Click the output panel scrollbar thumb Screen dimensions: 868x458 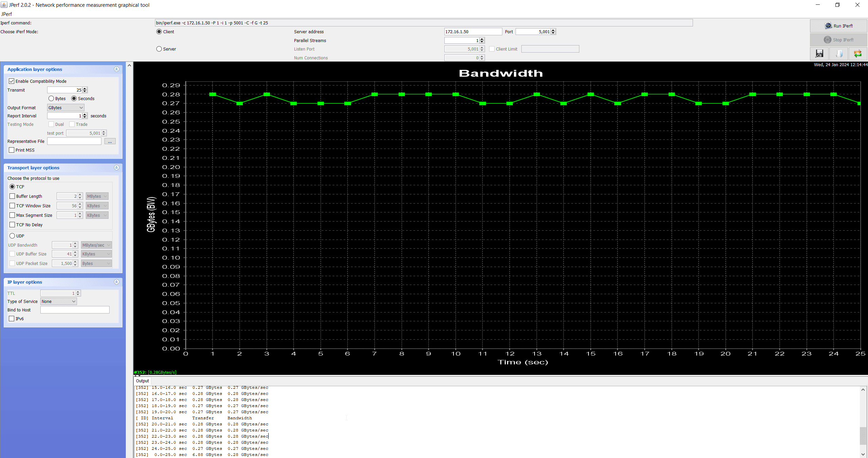863,436
